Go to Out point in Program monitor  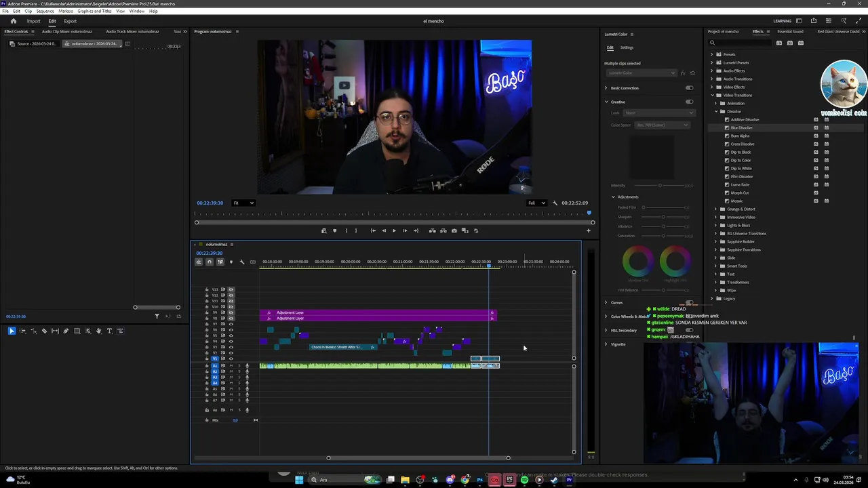[x=416, y=230]
